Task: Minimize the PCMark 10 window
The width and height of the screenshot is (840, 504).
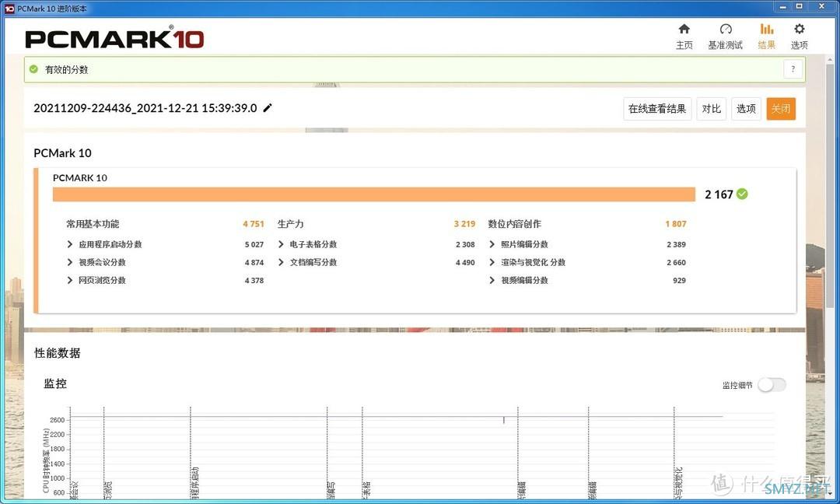Action: click(782, 7)
